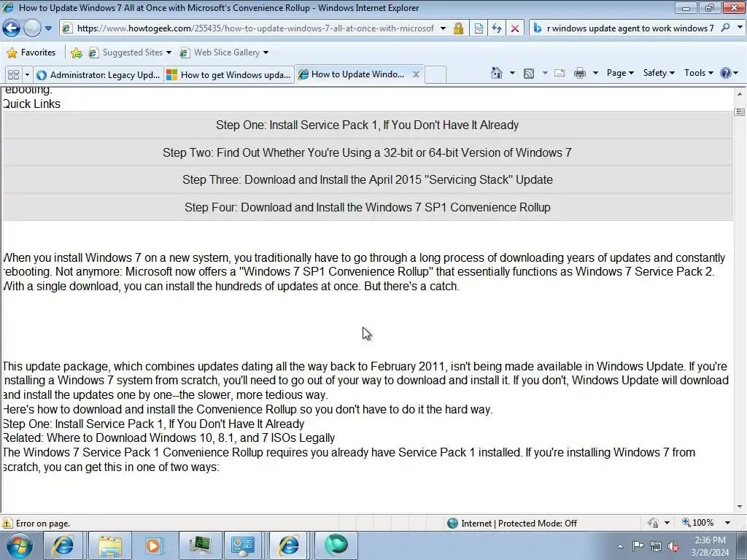This screenshot has width=747, height=560.
Task: Click the red Stop loading icon
Action: [x=515, y=28]
